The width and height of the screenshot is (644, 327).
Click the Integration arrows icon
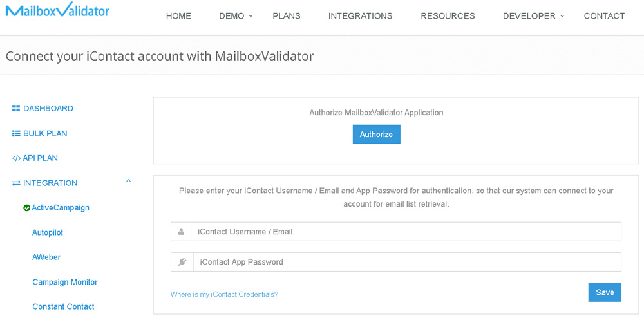[x=16, y=183]
